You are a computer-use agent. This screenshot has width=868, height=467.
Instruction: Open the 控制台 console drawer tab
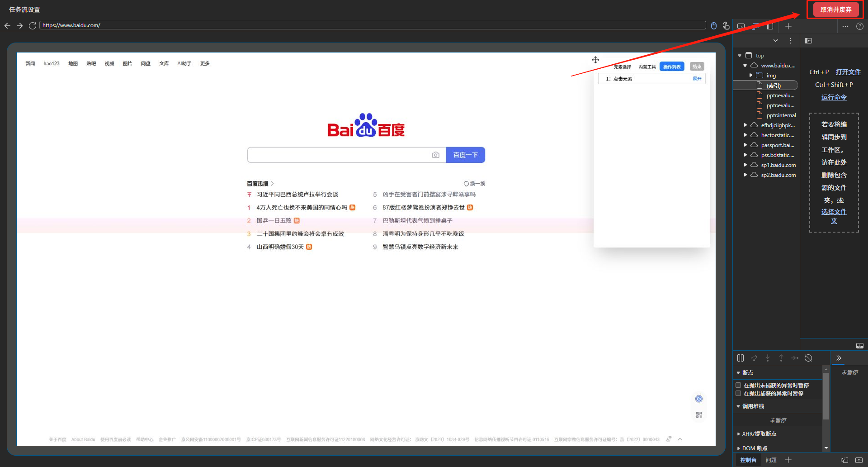coord(748,460)
